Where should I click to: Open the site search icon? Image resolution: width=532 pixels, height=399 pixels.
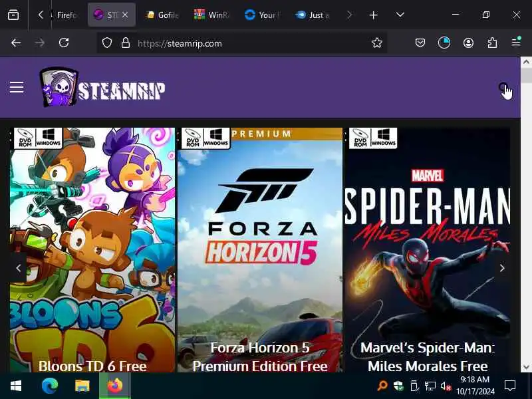pyautogui.click(x=504, y=88)
